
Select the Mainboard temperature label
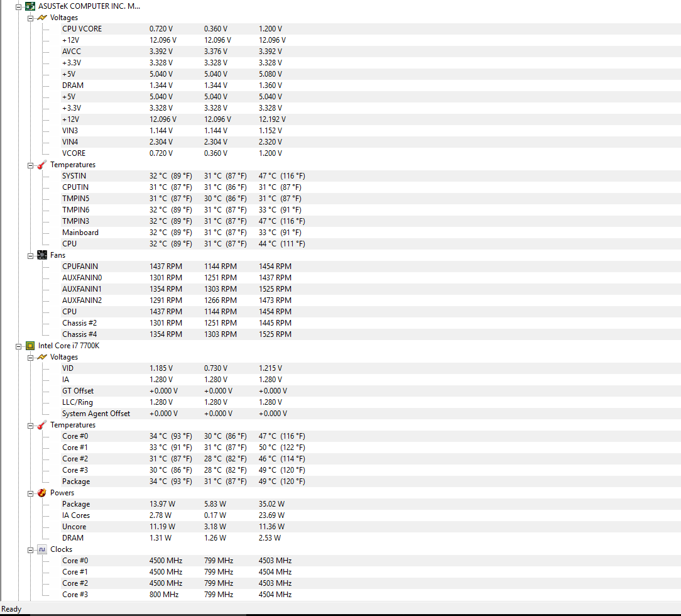click(x=80, y=233)
